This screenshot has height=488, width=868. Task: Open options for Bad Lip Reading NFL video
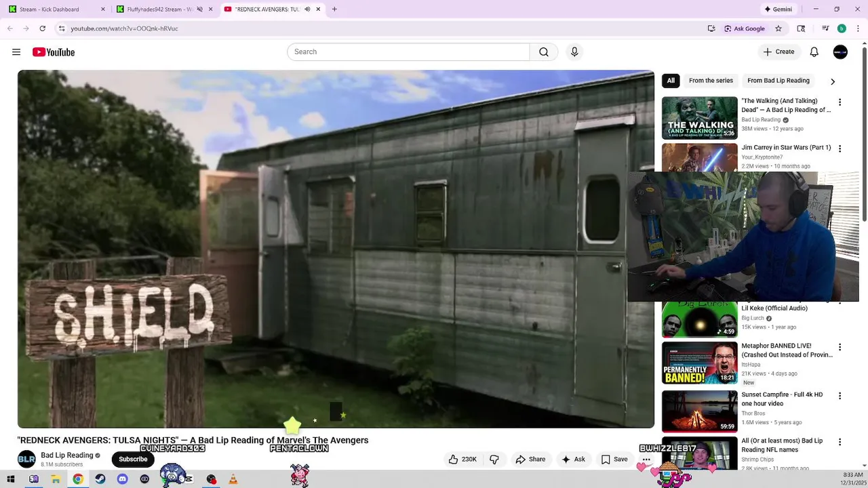(x=840, y=442)
